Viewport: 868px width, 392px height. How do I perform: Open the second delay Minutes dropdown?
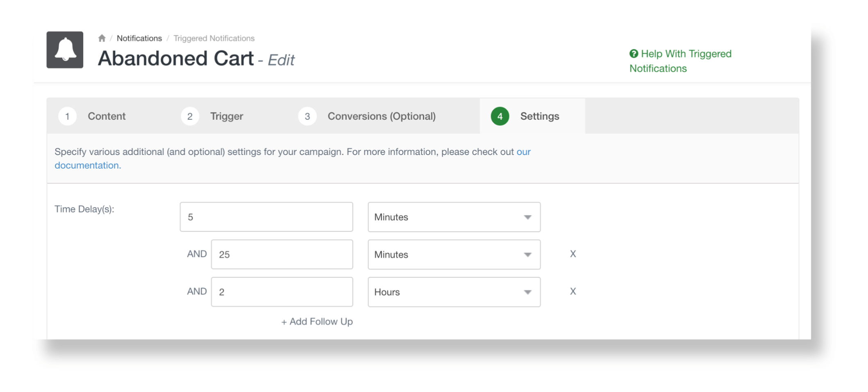coord(454,255)
